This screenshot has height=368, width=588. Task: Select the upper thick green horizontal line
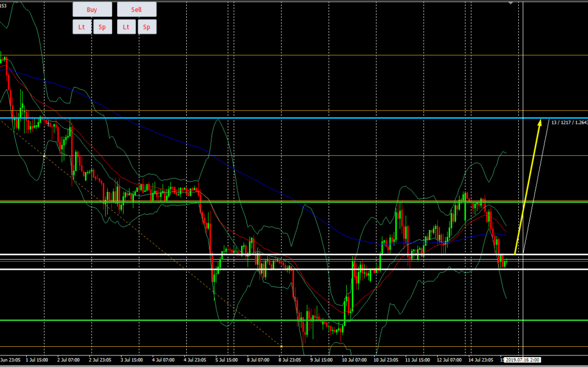(x=272, y=202)
